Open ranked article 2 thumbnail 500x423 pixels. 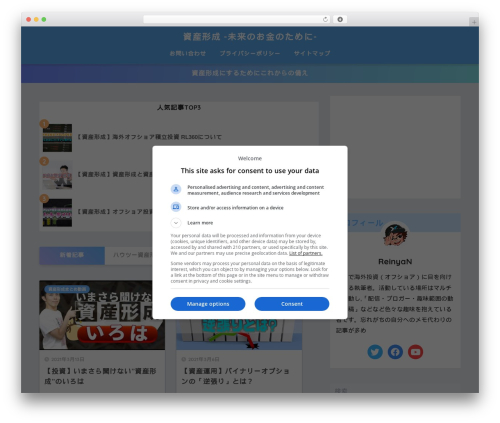tap(57, 175)
